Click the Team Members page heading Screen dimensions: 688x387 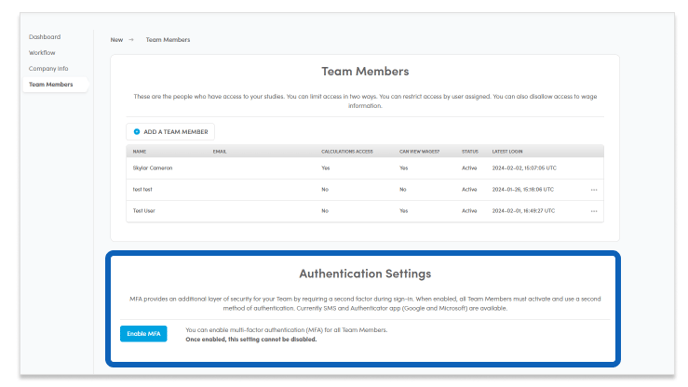365,71
